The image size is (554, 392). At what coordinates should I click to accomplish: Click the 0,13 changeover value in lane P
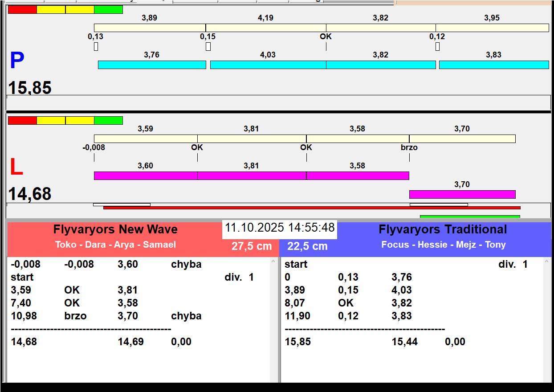pos(95,37)
